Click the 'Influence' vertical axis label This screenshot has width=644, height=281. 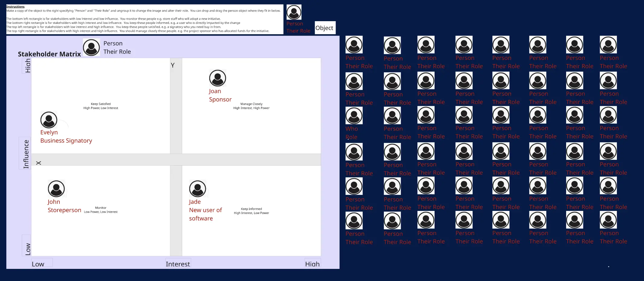coord(26,154)
